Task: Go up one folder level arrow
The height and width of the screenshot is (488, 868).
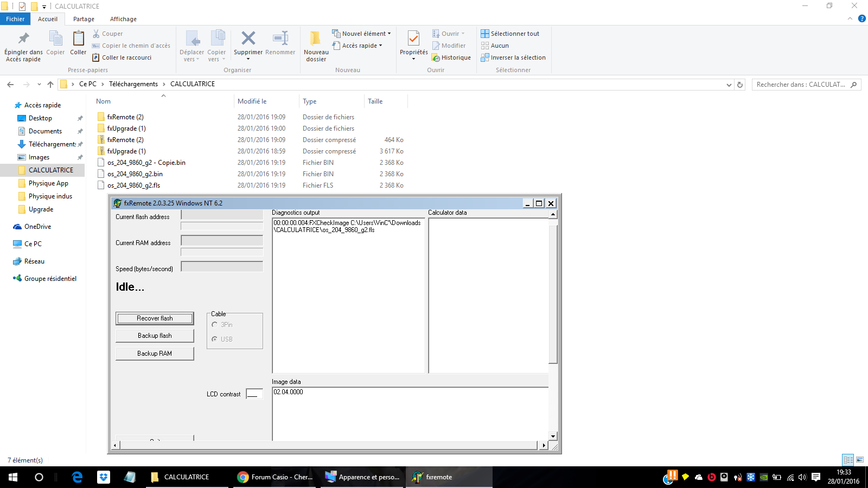Action: (50, 84)
